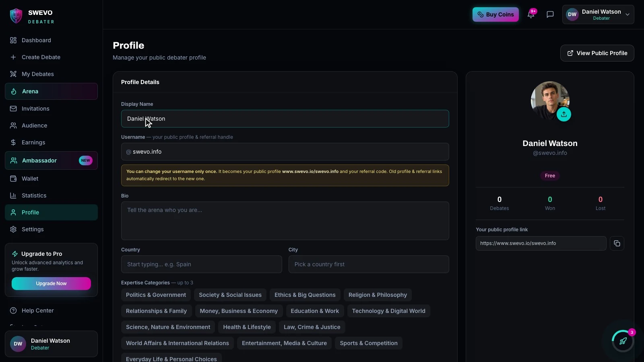Viewport: 644px width, 362px height.
Task: Click the public profile URL field
Action: [x=541, y=243]
